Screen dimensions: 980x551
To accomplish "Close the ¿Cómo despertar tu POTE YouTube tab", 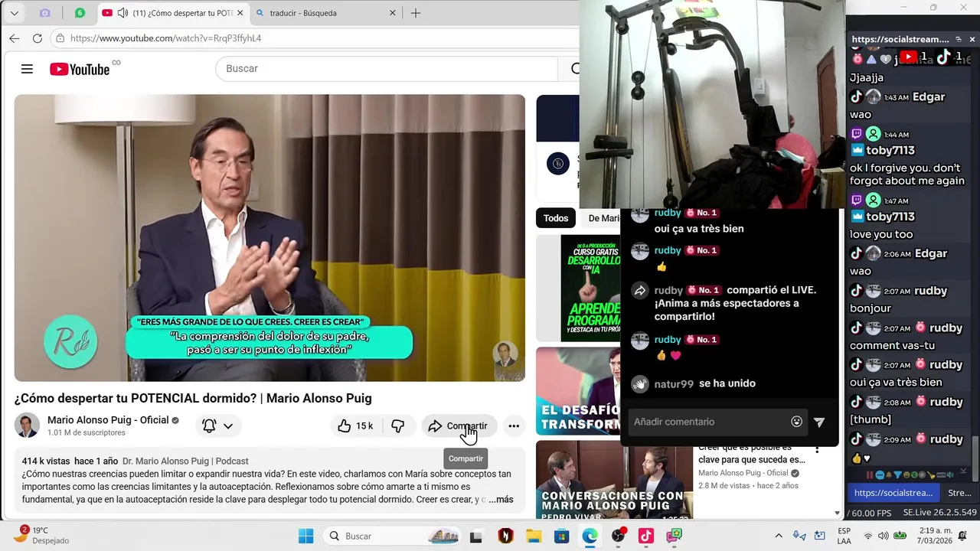I will tap(240, 13).
